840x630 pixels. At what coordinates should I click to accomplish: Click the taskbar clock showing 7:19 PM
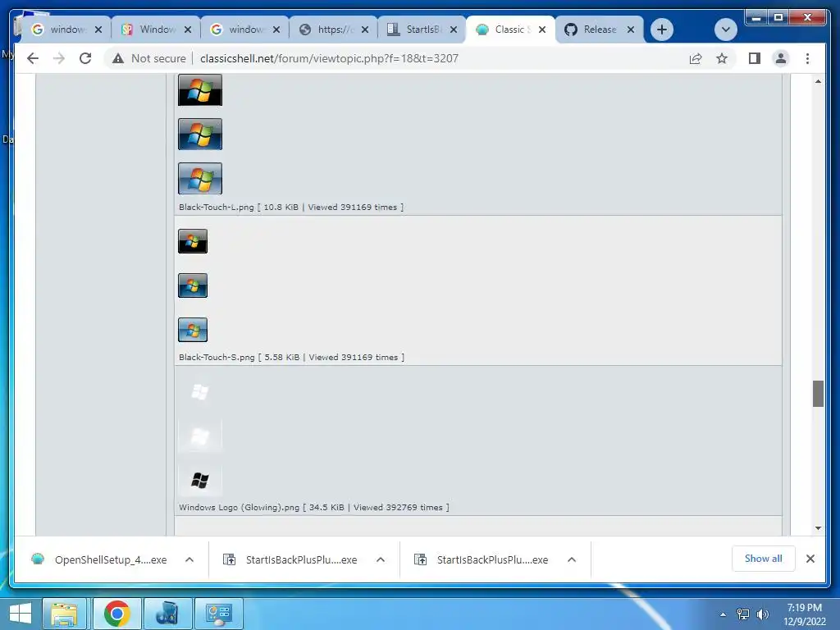pyautogui.click(x=804, y=614)
